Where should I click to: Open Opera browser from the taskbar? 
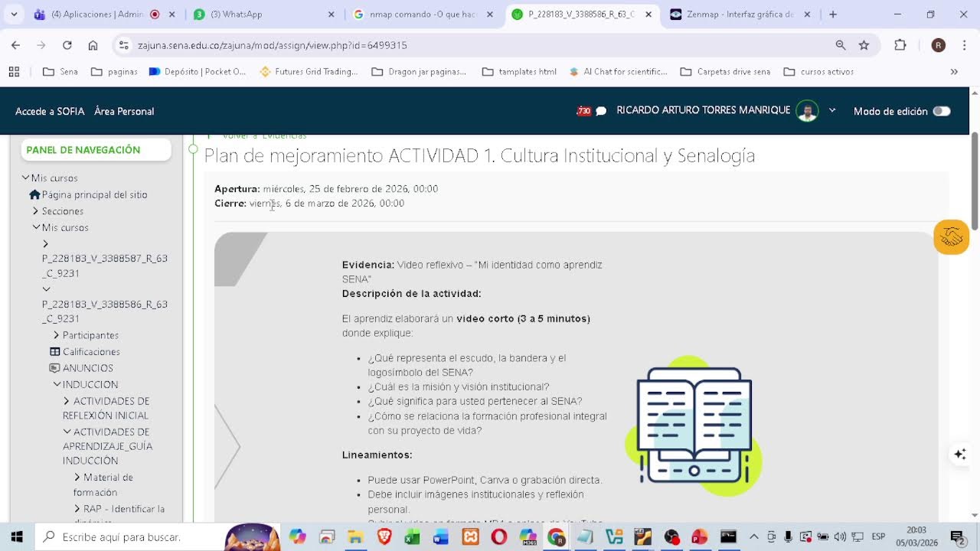point(499,536)
